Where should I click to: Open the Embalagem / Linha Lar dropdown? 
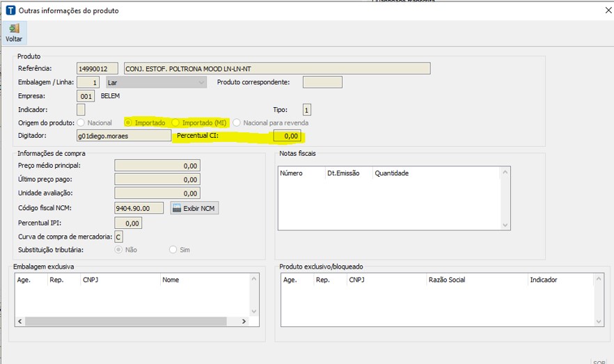tap(202, 82)
